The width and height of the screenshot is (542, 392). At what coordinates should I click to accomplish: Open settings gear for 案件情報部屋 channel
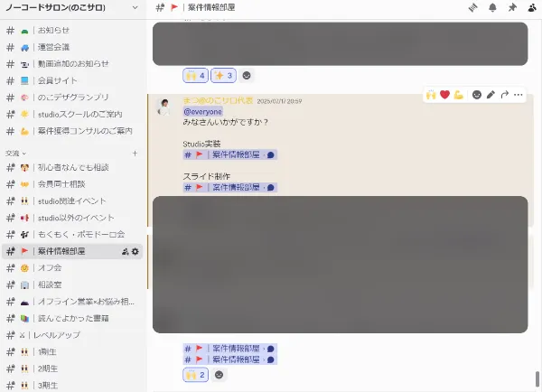pos(135,252)
